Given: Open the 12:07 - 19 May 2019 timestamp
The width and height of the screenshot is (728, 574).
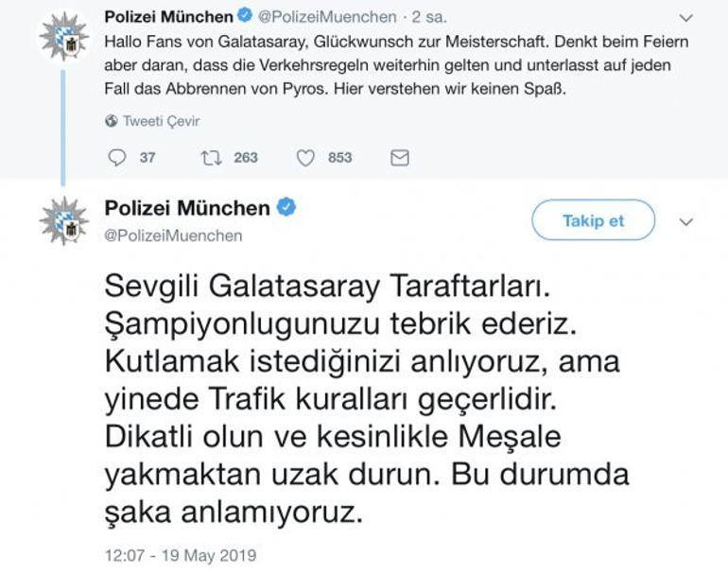Looking at the screenshot, I should [181, 555].
